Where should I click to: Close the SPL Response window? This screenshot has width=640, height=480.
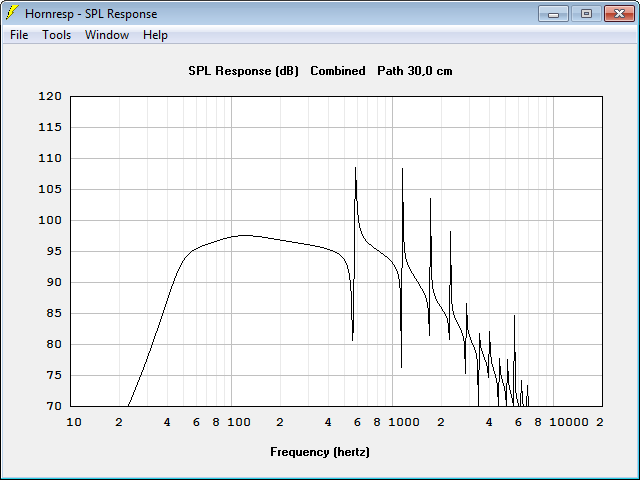tap(619, 13)
